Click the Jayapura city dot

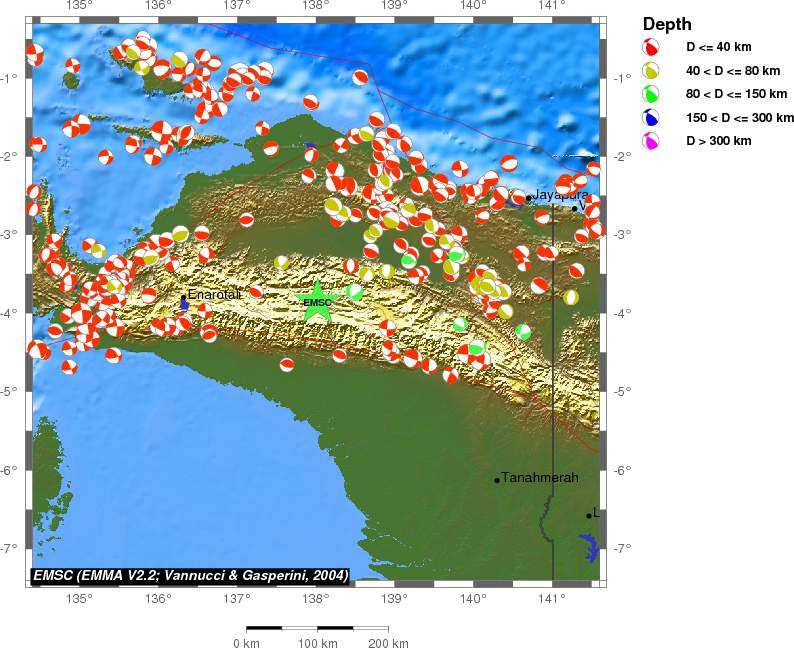click(528, 198)
